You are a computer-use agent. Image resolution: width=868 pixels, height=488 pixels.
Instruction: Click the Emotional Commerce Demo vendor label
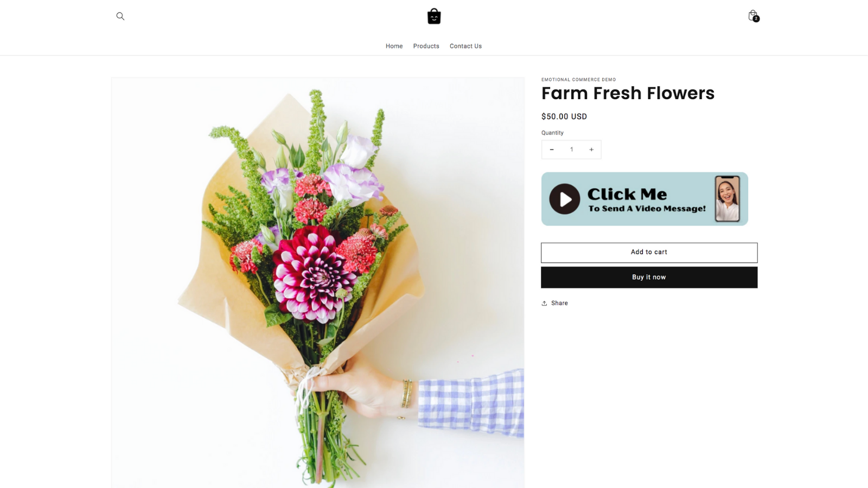(x=579, y=80)
